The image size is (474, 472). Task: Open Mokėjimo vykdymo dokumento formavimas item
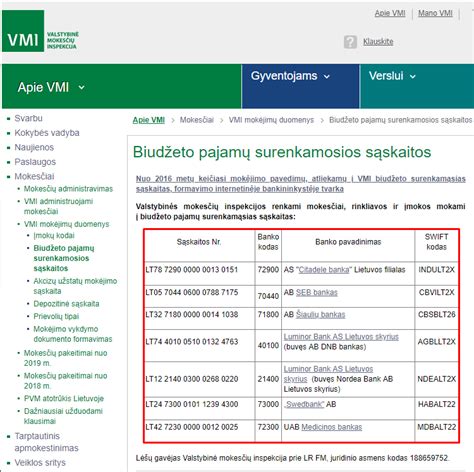click(x=73, y=334)
